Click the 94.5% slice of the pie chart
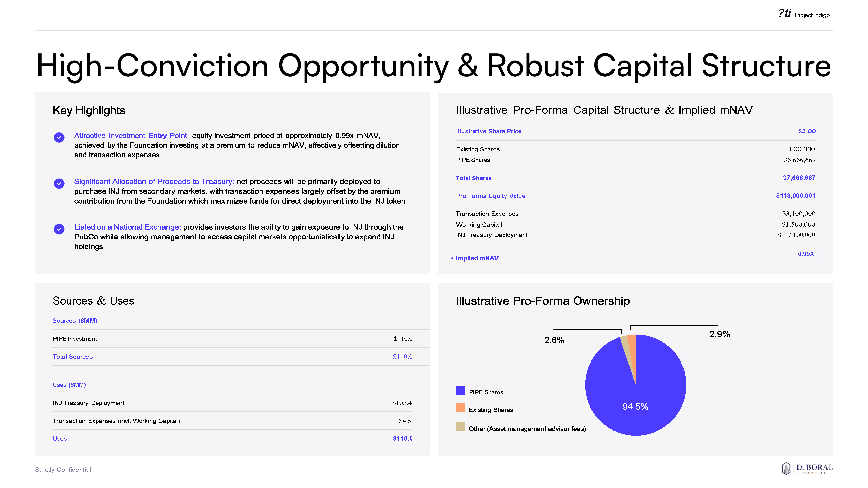The image size is (868, 488). pyautogui.click(x=635, y=407)
